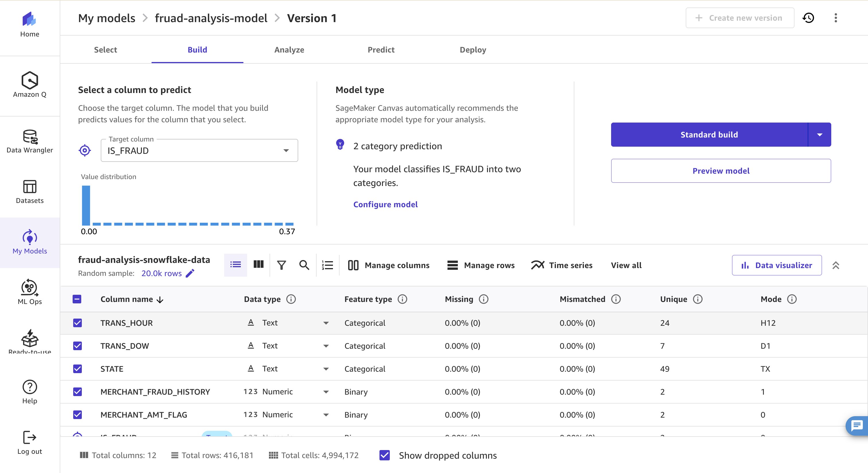
Task: Open Ready-to-use models
Action: pyautogui.click(x=30, y=341)
